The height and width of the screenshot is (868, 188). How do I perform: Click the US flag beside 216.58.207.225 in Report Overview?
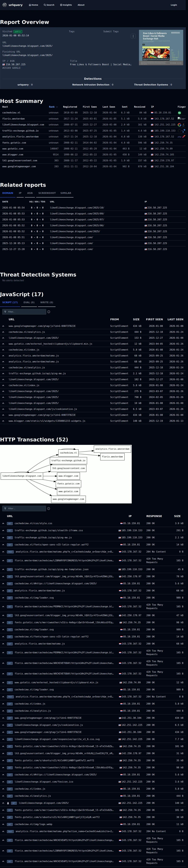[4, 64]
